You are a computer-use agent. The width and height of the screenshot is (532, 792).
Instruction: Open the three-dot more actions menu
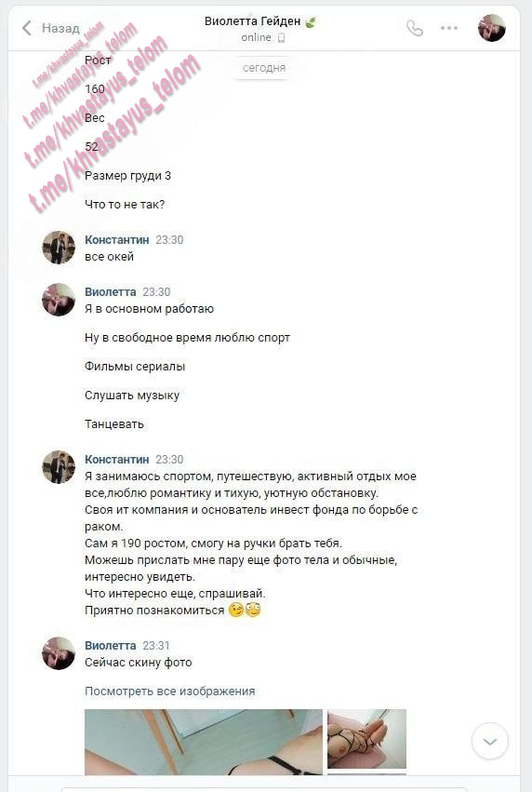coord(448,28)
